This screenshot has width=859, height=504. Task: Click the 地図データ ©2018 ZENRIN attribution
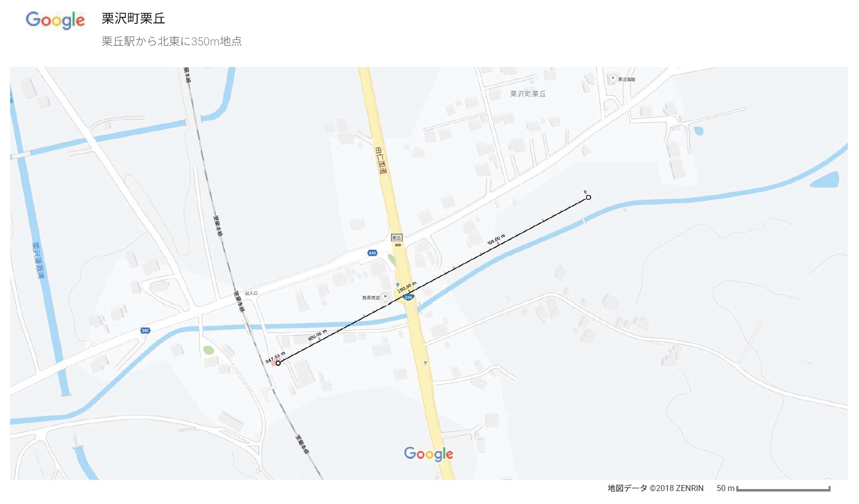point(655,488)
